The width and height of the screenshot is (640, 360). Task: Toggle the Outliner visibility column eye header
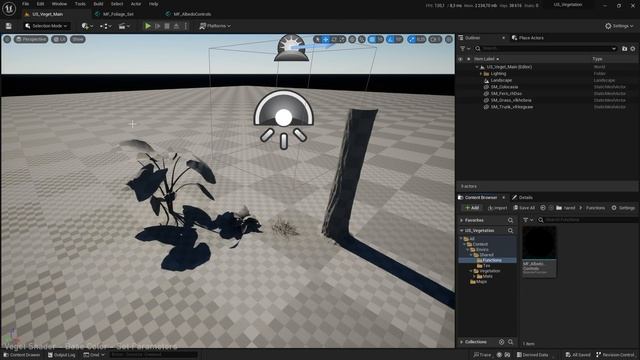pyautogui.click(x=460, y=59)
